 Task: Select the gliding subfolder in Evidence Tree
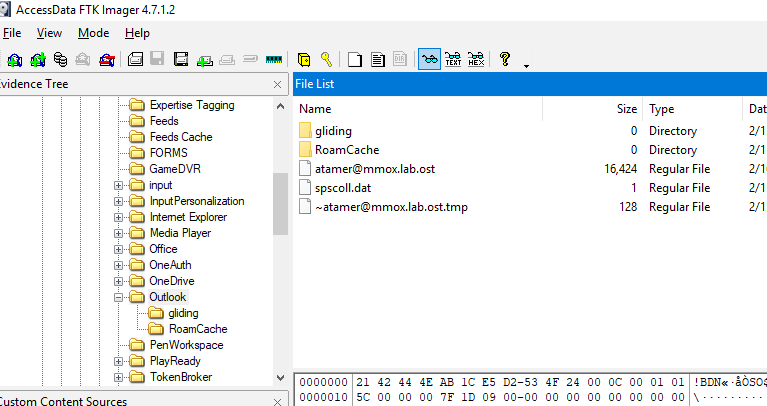coord(183,313)
